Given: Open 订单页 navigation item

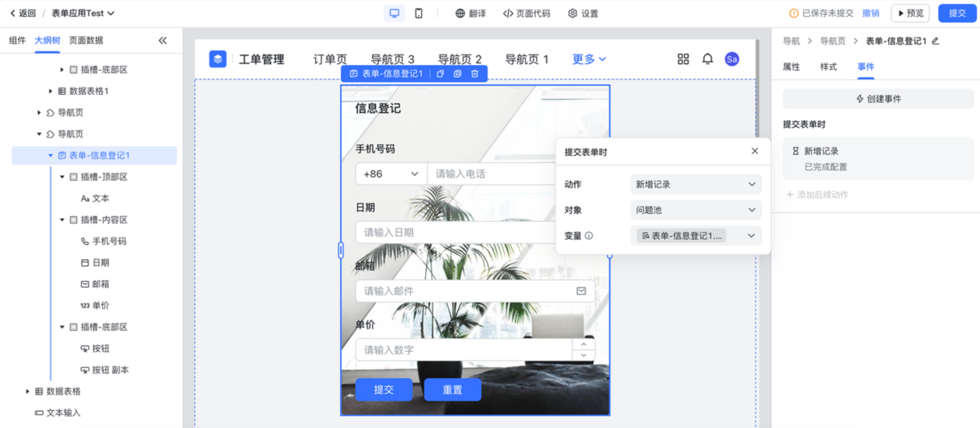Looking at the screenshot, I should [330, 59].
